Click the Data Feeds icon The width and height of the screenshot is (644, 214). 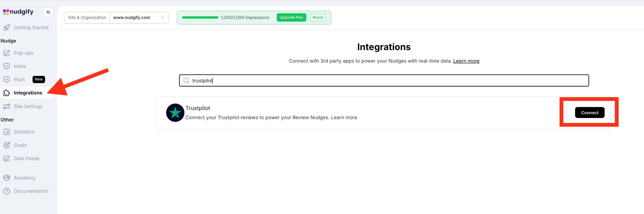6,158
